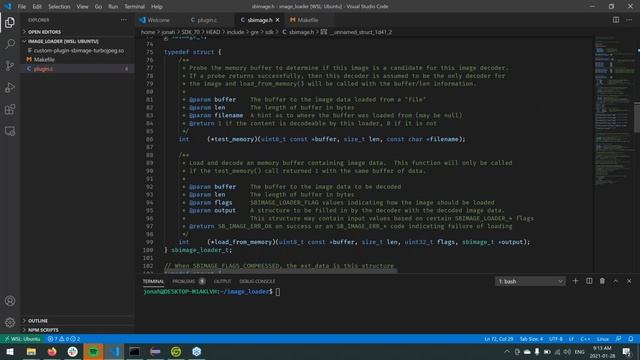Screen dimensions: 640x360
Task: Click the WSL: Ubuntu remote indicator
Action: click(22, 339)
